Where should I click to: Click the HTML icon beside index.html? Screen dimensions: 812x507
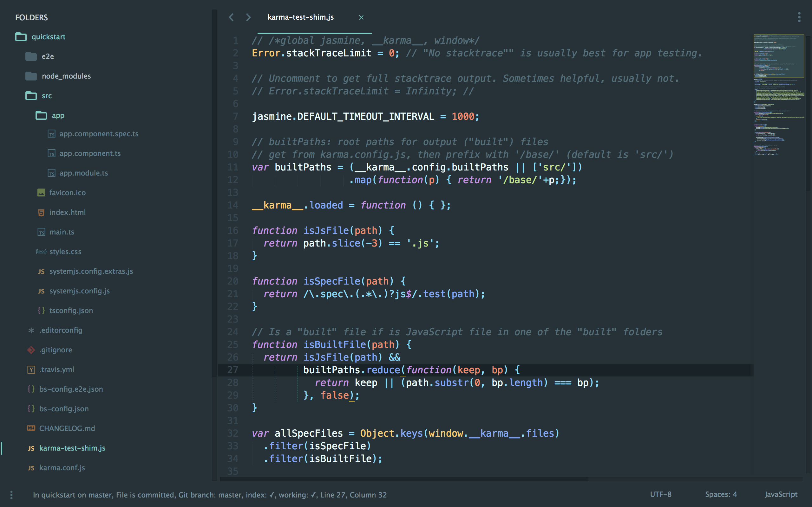pyautogui.click(x=41, y=212)
